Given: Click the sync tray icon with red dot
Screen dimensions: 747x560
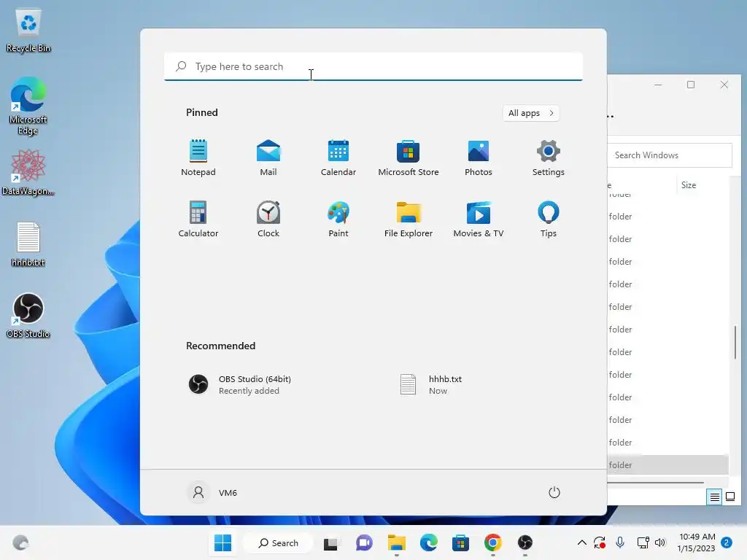Looking at the screenshot, I should point(600,542).
